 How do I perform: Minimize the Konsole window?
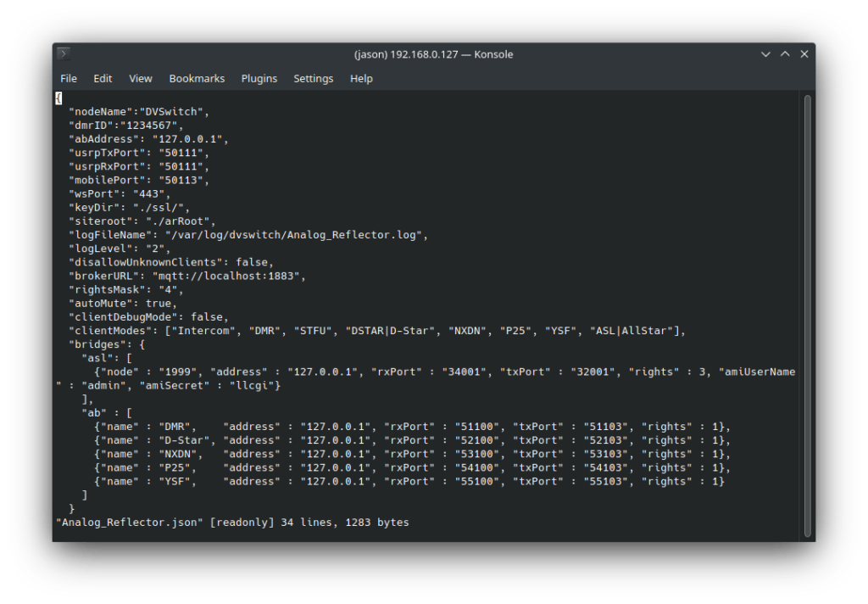coord(765,54)
